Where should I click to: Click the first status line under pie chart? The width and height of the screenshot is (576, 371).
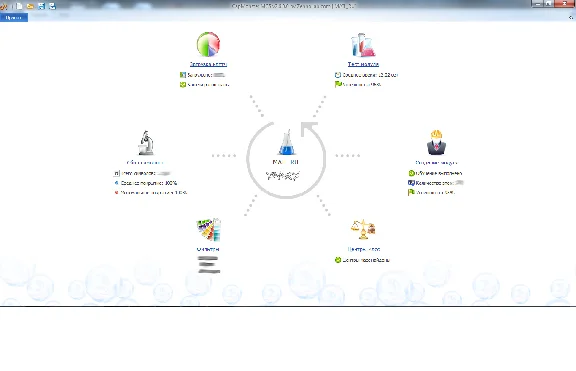click(202, 75)
